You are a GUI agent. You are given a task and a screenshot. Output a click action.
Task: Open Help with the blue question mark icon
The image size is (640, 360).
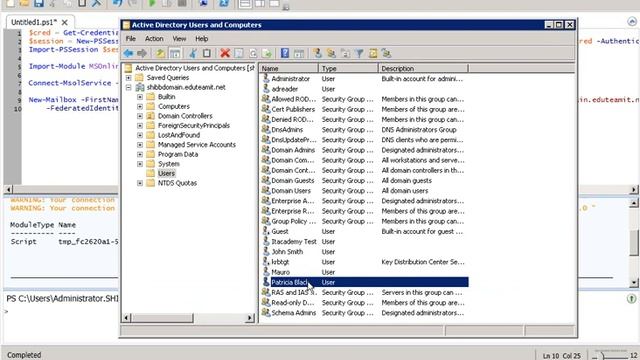click(x=285, y=53)
